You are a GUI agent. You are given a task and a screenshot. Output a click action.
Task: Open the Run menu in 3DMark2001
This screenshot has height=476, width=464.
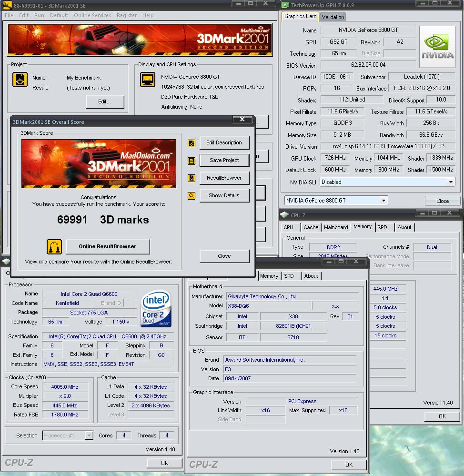pyautogui.click(x=39, y=15)
